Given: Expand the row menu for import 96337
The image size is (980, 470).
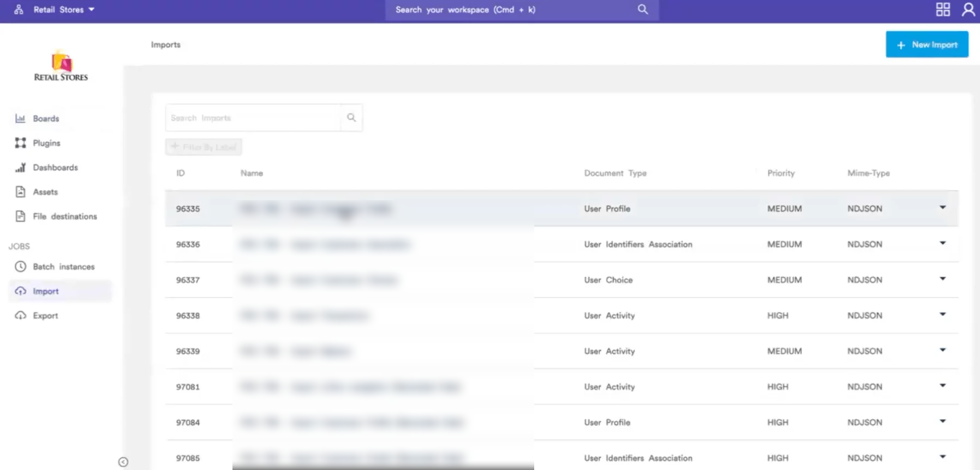Looking at the screenshot, I should 942,279.
